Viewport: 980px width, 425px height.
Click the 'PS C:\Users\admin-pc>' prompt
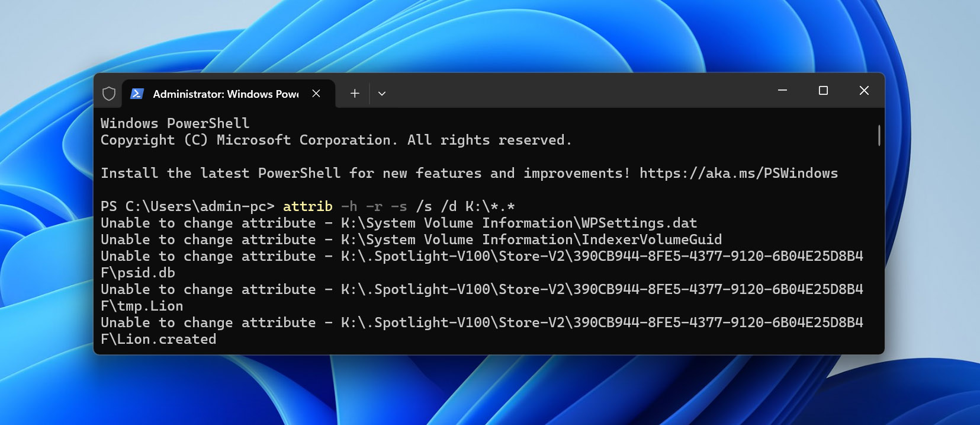[x=188, y=206]
